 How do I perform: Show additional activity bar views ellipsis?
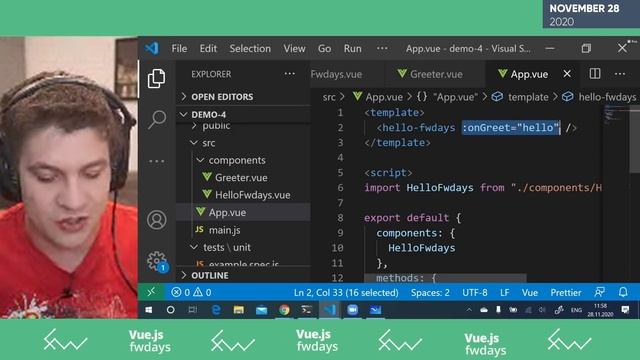pyautogui.click(x=157, y=162)
